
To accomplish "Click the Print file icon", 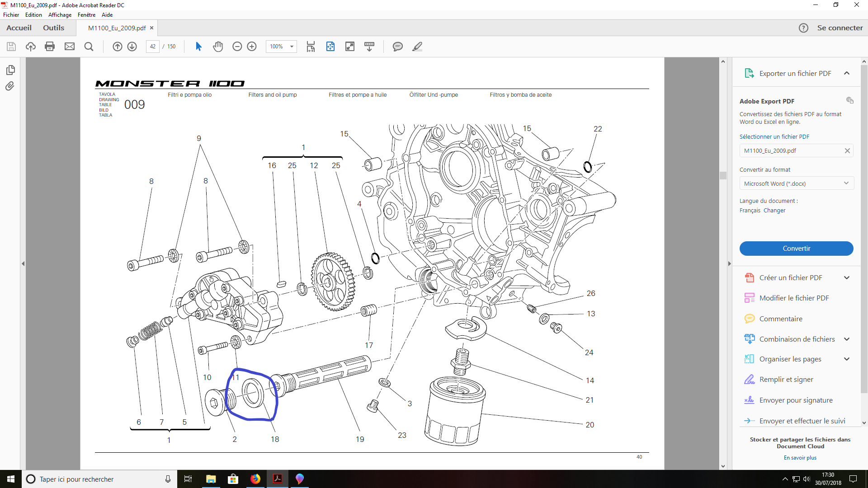I will click(x=50, y=47).
